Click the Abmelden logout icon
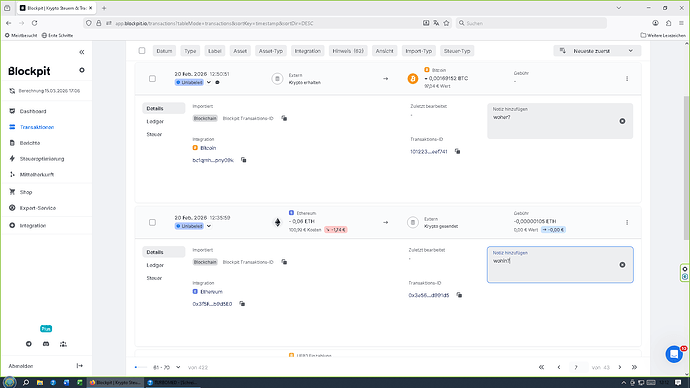This screenshot has height=388, width=690. coord(80,366)
